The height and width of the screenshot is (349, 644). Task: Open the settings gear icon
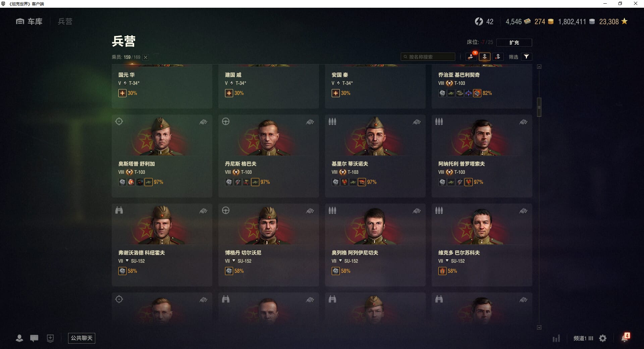(603, 338)
